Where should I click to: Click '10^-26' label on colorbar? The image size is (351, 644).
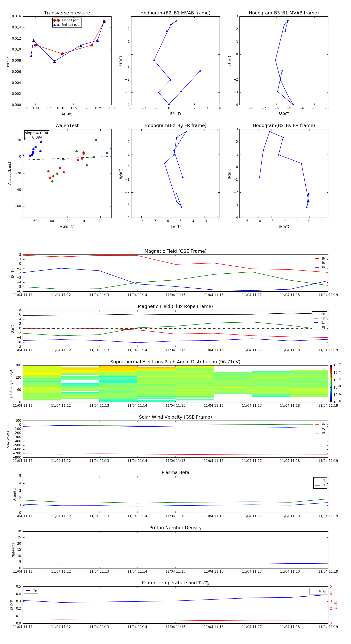[337, 365]
